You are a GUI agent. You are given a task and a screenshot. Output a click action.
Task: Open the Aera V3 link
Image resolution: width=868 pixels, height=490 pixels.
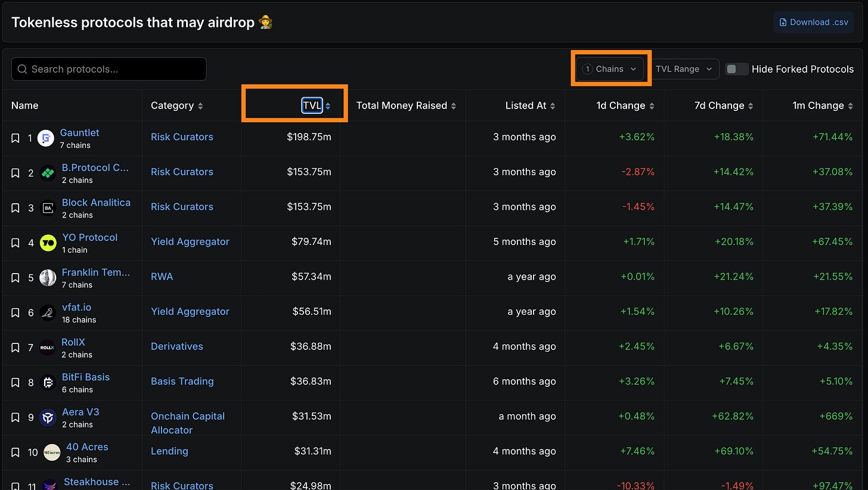pyautogui.click(x=80, y=412)
